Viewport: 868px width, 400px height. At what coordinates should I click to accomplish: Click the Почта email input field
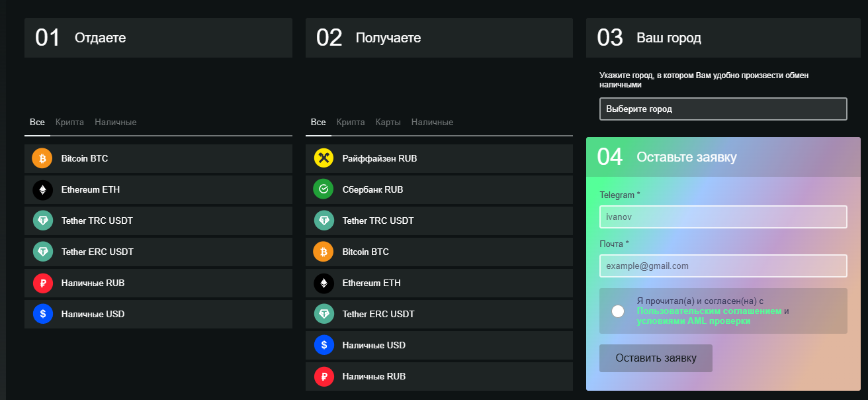click(723, 266)
